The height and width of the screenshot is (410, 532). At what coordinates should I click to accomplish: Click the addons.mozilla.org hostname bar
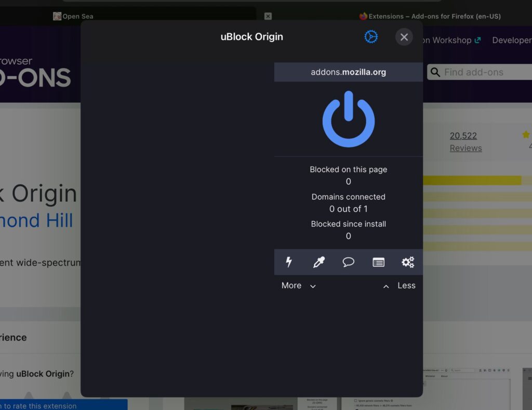coord(349,72)
